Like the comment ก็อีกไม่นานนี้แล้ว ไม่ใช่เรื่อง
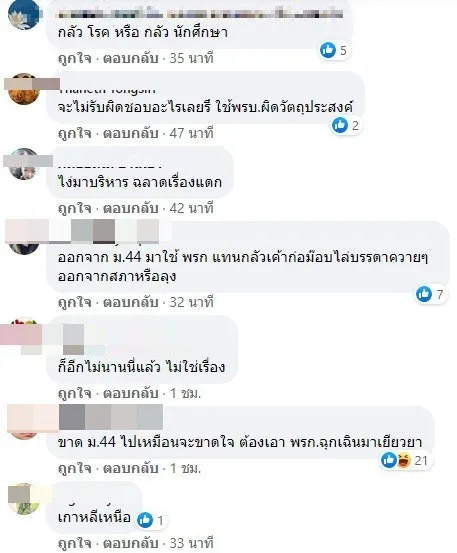 [75, 393]
